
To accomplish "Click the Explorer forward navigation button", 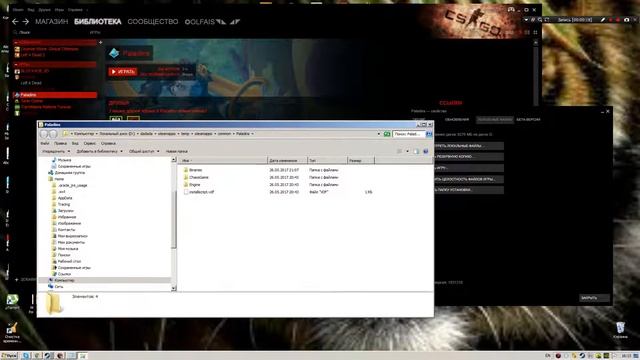I will click(x=53, y=134).
